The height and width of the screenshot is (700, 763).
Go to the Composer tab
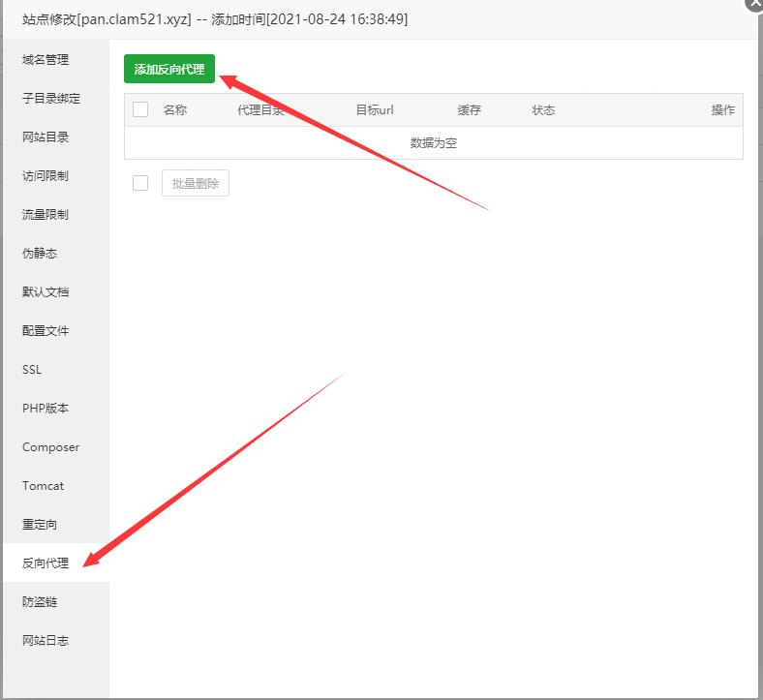tap(56, 447)
